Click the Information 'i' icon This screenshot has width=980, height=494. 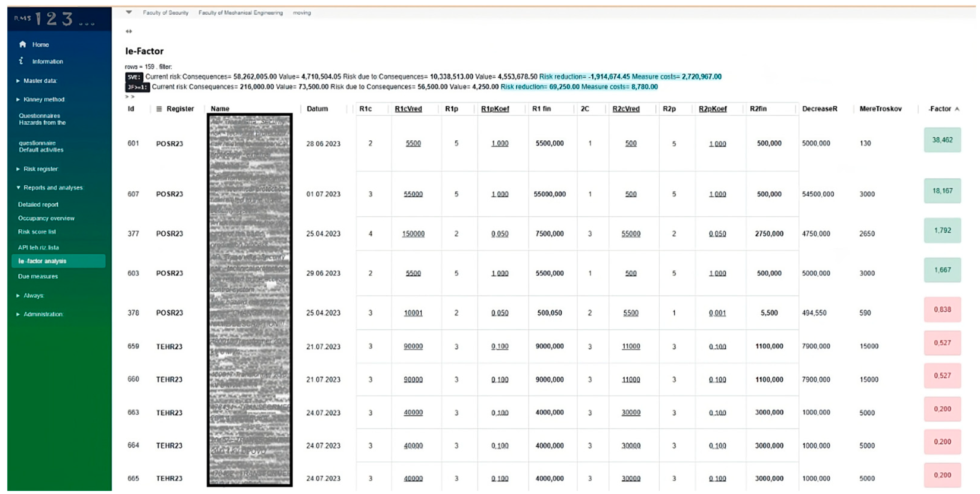[21, 61]
